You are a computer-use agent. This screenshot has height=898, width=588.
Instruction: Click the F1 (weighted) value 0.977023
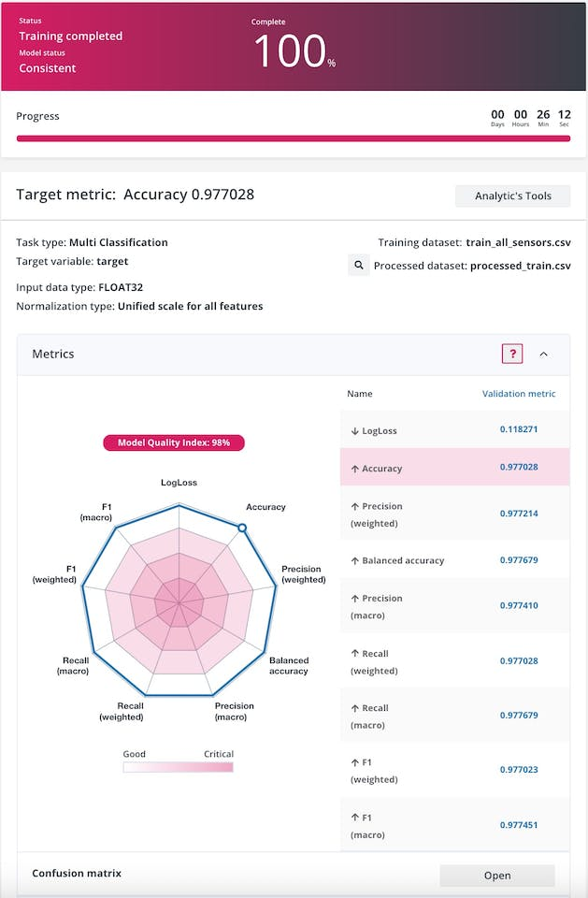click(x=519, y=770)
